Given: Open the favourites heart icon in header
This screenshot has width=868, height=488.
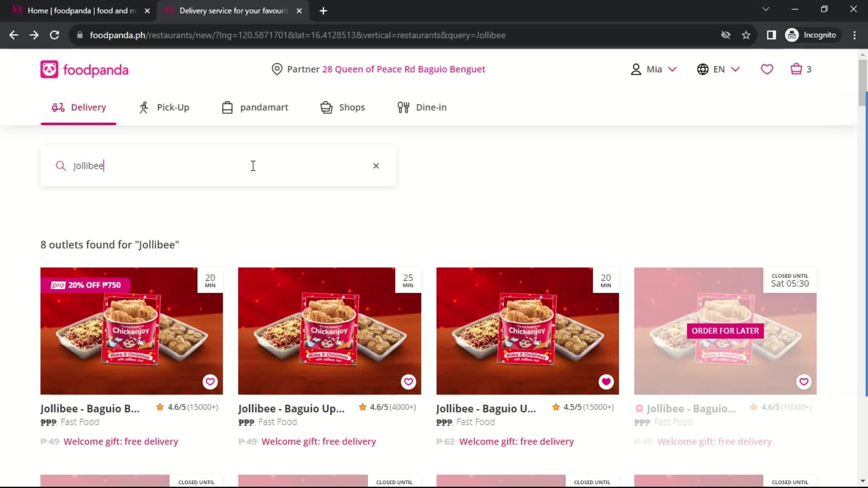Looking at the screenshot, I should (767, 69).
